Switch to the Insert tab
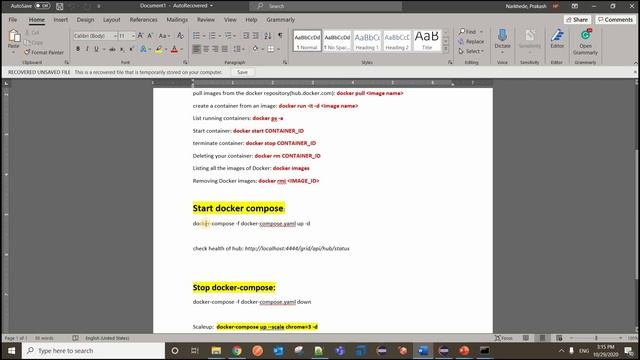640x360 pixels. click(x=60, y=20)
